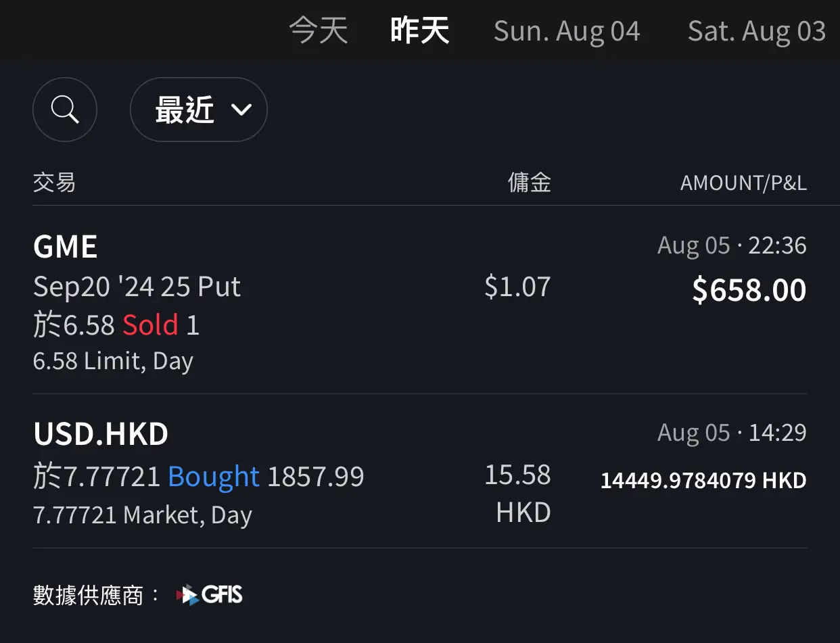Click the GFIS data provider logo
The height and width of the screenshot is (643, 840).
click(209, 595)
